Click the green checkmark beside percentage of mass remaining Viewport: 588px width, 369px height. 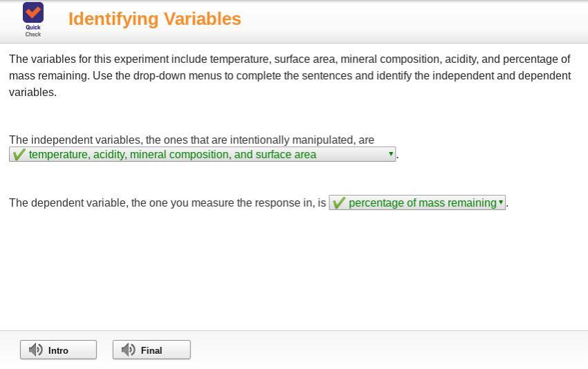click(338, 203)
